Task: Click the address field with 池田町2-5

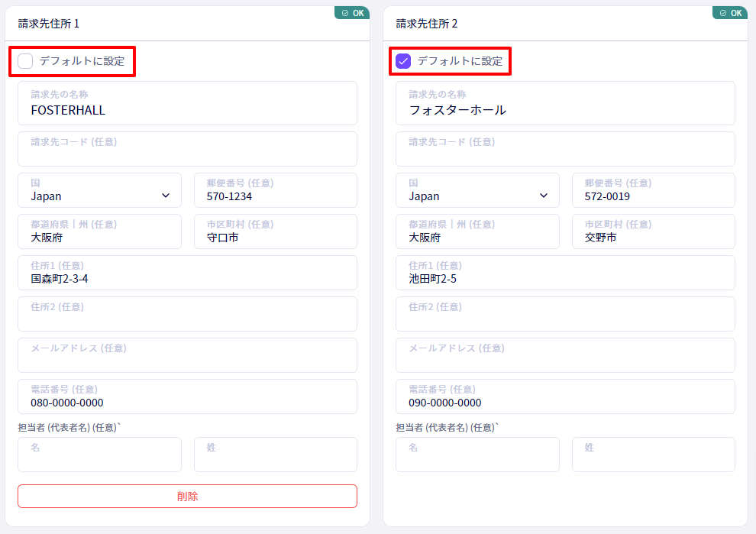Action: (x=566, y=273)
